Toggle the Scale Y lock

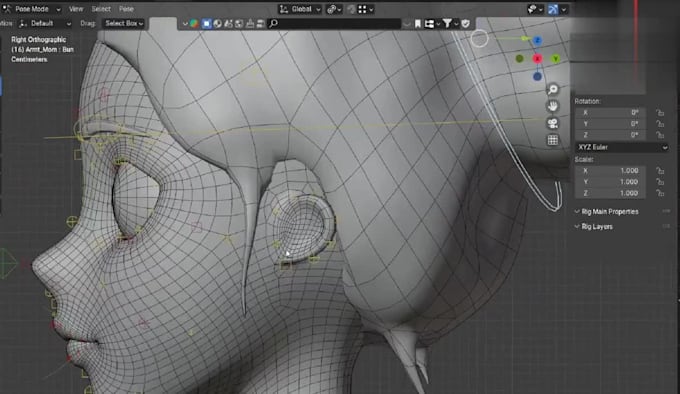660,182
